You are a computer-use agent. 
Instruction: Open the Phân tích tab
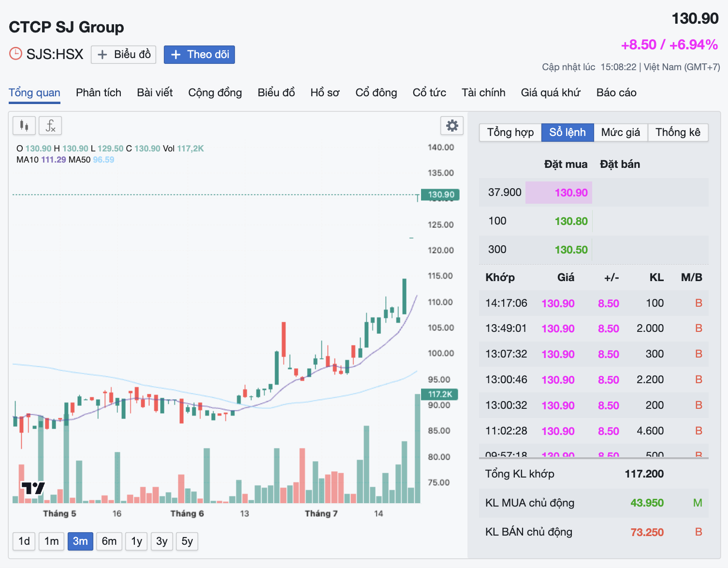(99, 92)
